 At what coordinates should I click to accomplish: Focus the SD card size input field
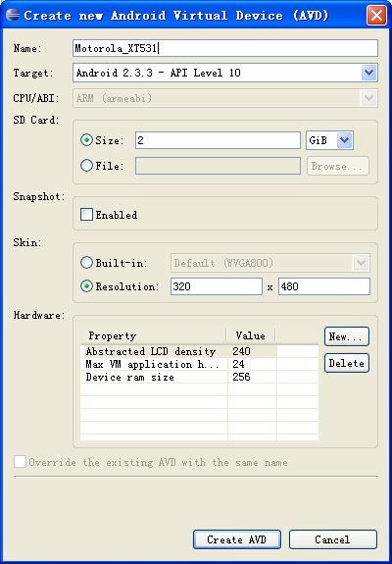pyautogui.click(x=218, y=140)
